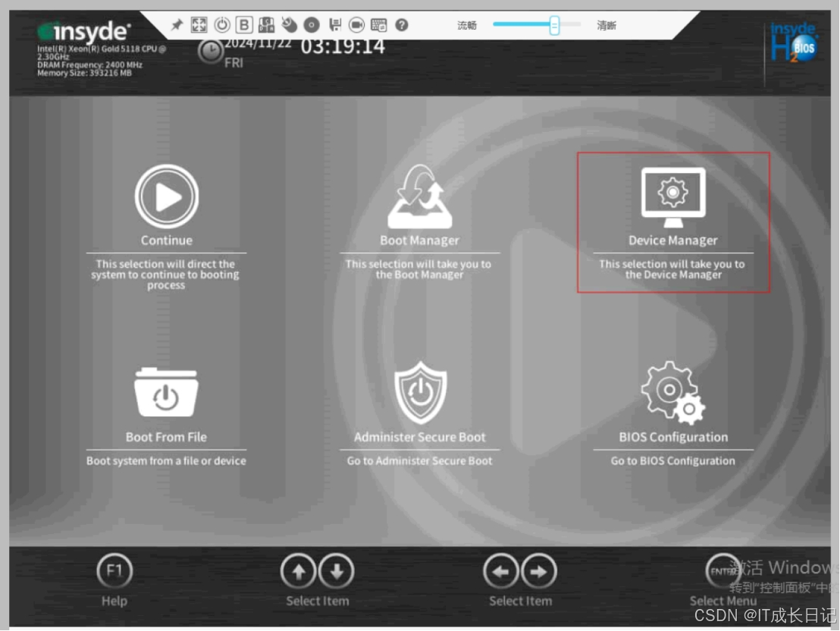Click the down arrow Select Item key
Viewport: 840px width, 631px height.
[x=337, y=572]
